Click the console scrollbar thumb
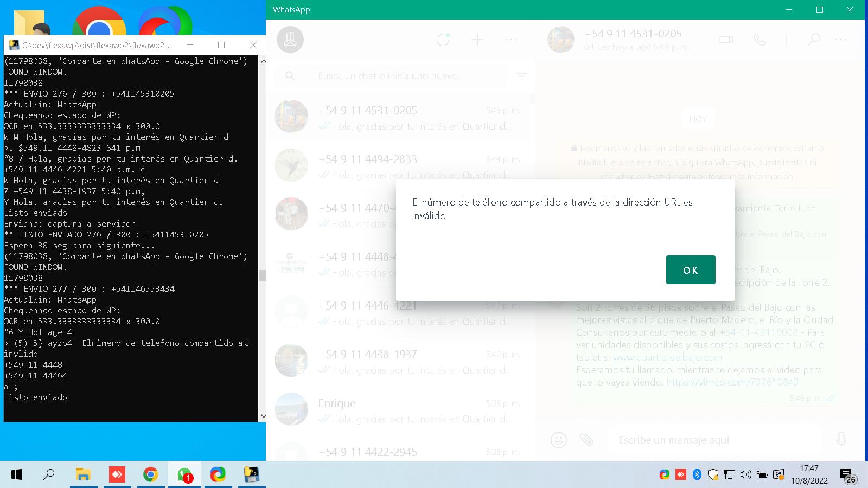 pyautogui.click(x=263, y=276)
